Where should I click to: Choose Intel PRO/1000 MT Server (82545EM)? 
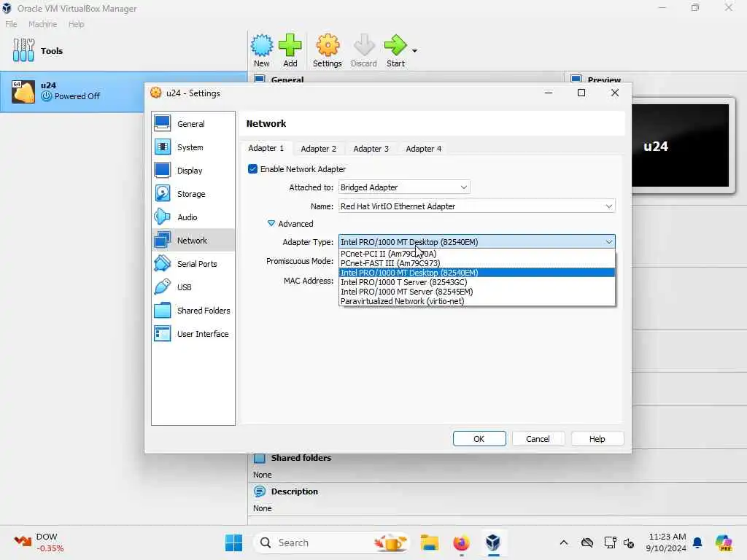(x=476, y=292)
